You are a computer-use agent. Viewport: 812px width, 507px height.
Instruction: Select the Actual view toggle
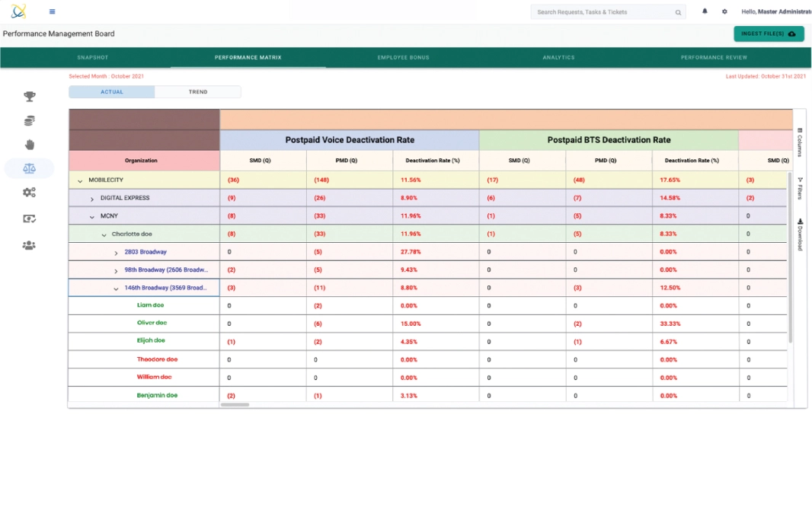pyautogui.click(x=112, y=92)
